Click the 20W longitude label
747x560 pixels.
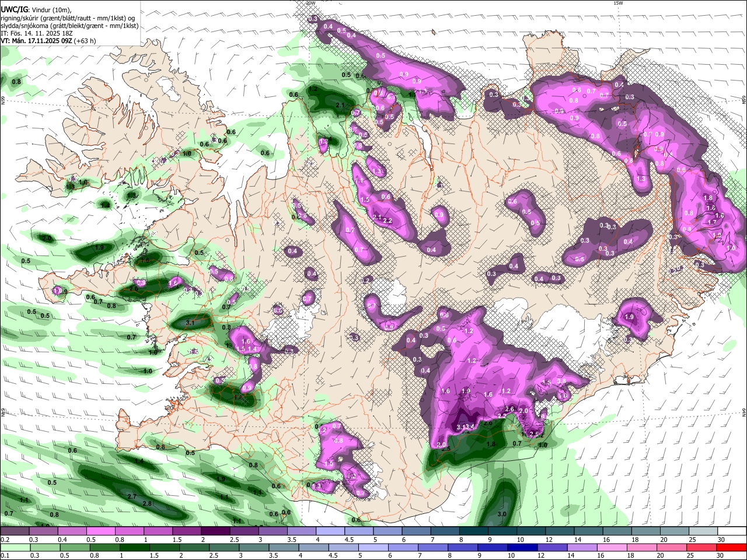tap(311, 3)
